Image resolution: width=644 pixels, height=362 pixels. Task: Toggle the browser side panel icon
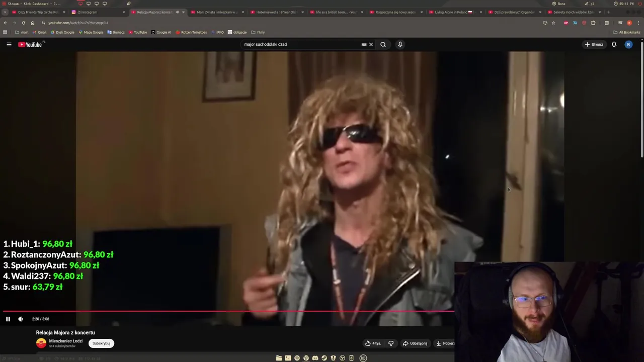[606, 23]
